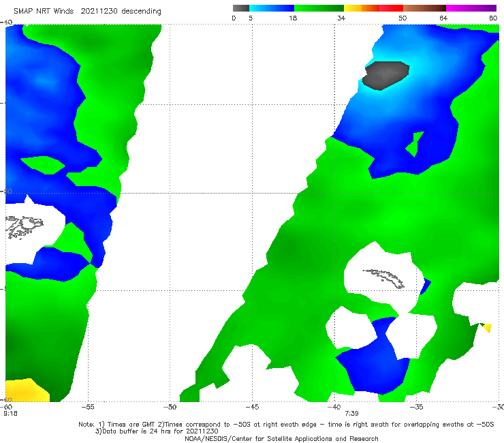Click the 'Times are GMT' note line
The image size is (504, 443).
click(286, 425)
